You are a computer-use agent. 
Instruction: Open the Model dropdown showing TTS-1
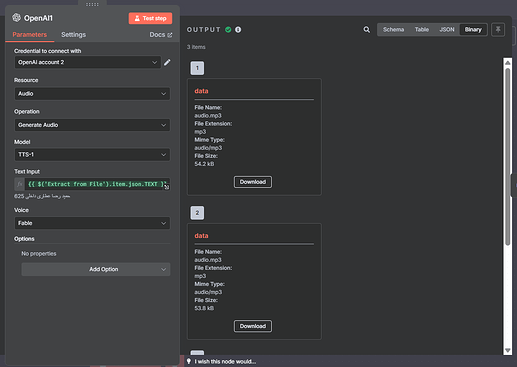(x=92, y=155)
